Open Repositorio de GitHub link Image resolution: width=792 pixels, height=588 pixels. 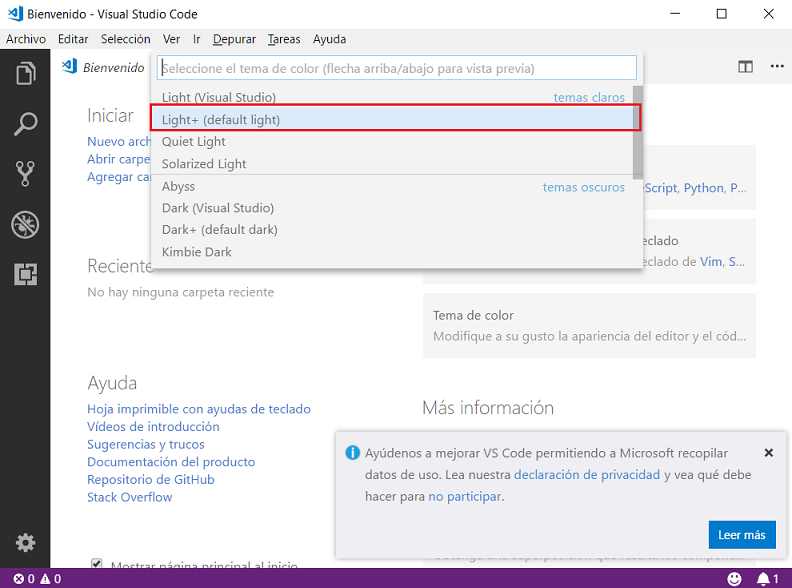[151, 479]
